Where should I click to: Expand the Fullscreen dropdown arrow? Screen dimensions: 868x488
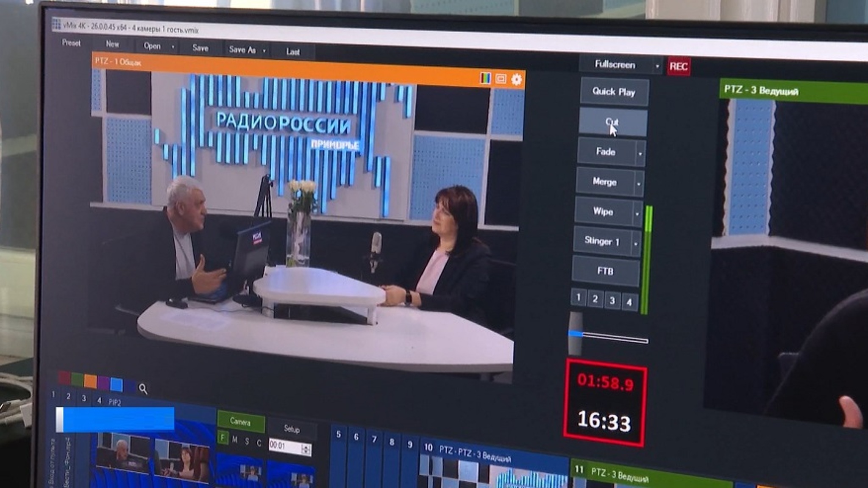coord(657,66)
